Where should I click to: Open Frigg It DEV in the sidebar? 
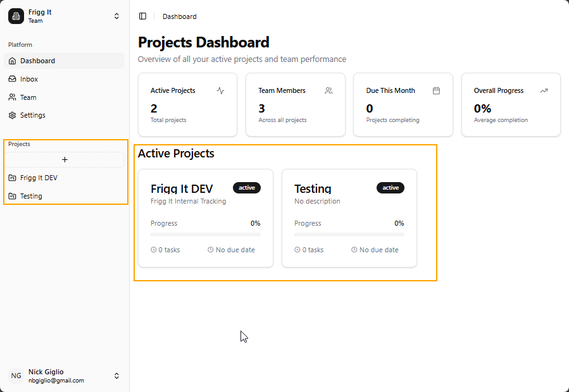(39, 178)
